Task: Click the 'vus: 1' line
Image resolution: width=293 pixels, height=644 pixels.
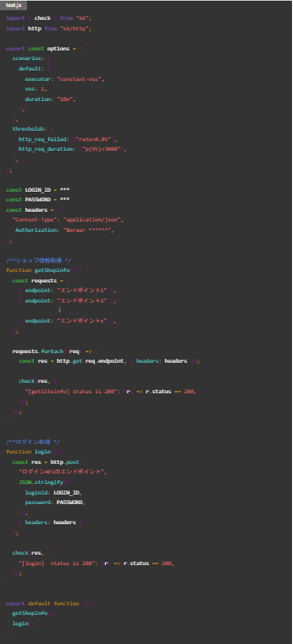Action: (x=36, y=89)
